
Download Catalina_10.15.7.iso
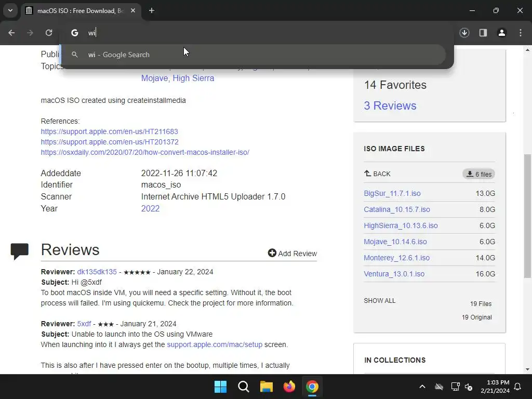point(396,209)
